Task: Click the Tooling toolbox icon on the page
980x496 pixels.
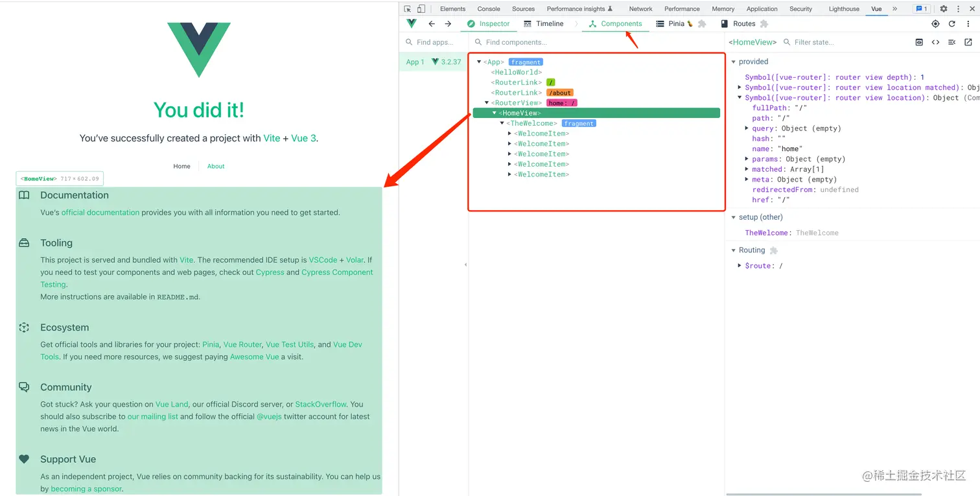Action: (x=24, y=243)
